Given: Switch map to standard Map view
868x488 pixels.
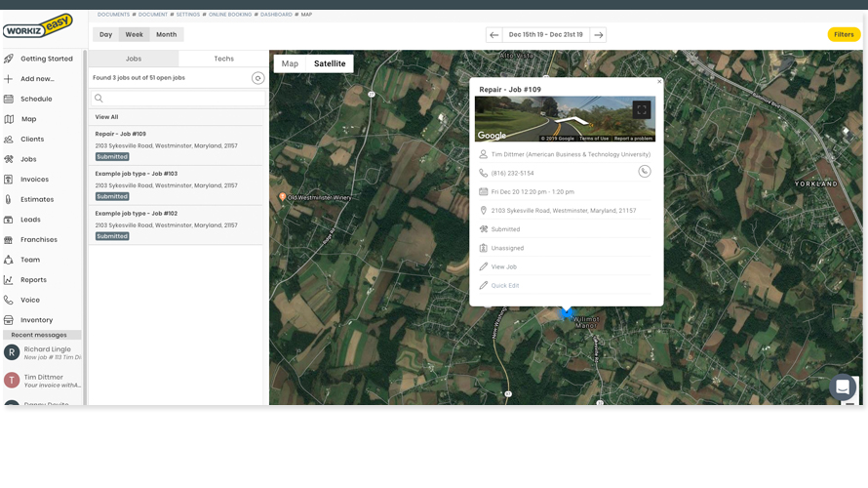Looking at the screenshot, I should [290, 63].
